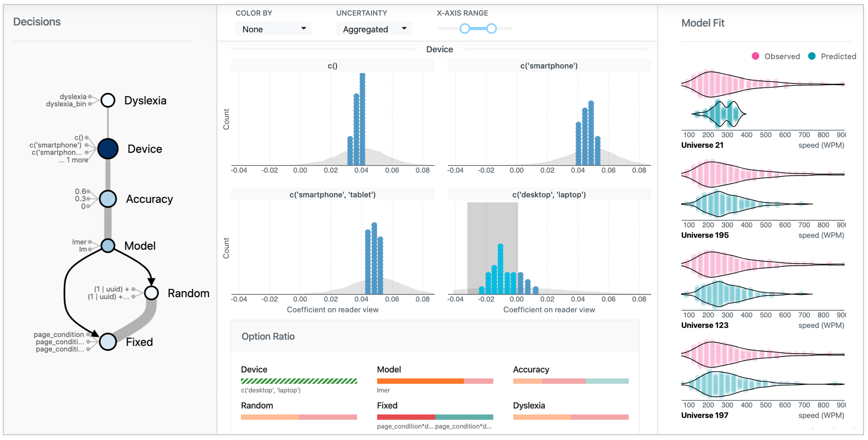This screenshot has height=440, width=868.
Task: Click the c('smartphone') histogram header
Action: pos(549,65)
